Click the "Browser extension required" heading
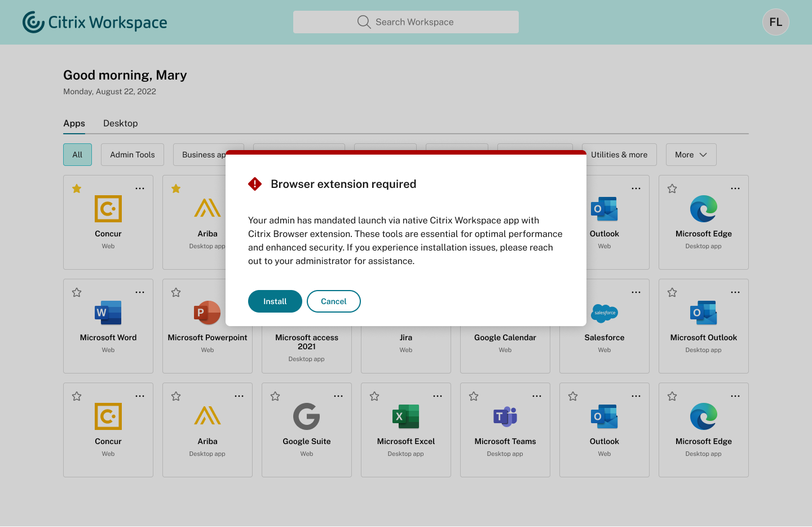The height and width of the screenshot is (527, 812). 343,184
